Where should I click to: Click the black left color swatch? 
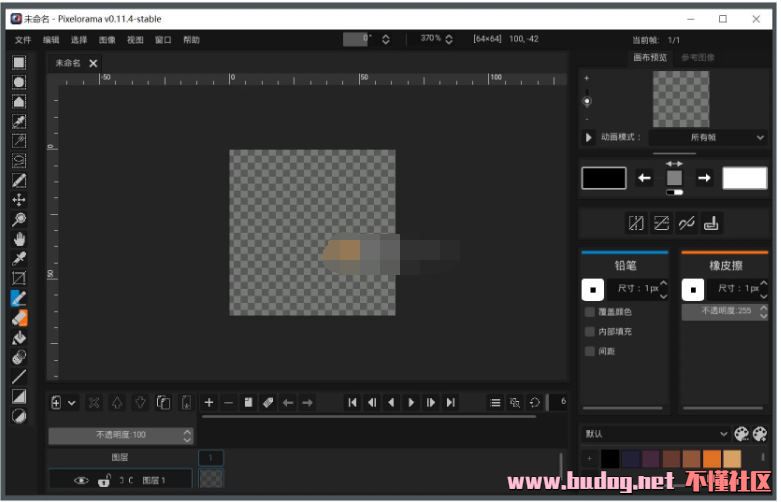[x=604, y=178]
